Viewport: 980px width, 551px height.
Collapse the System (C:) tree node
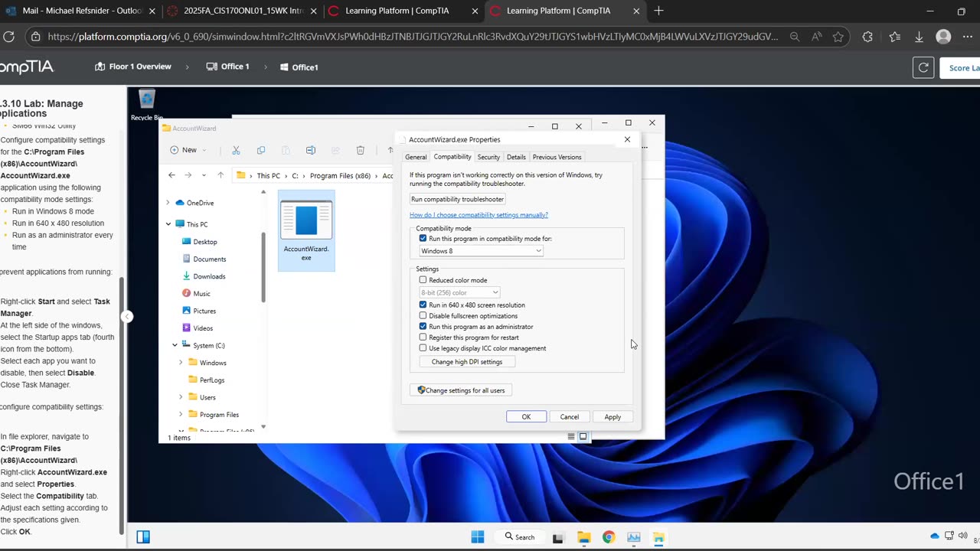click(175, 345)
